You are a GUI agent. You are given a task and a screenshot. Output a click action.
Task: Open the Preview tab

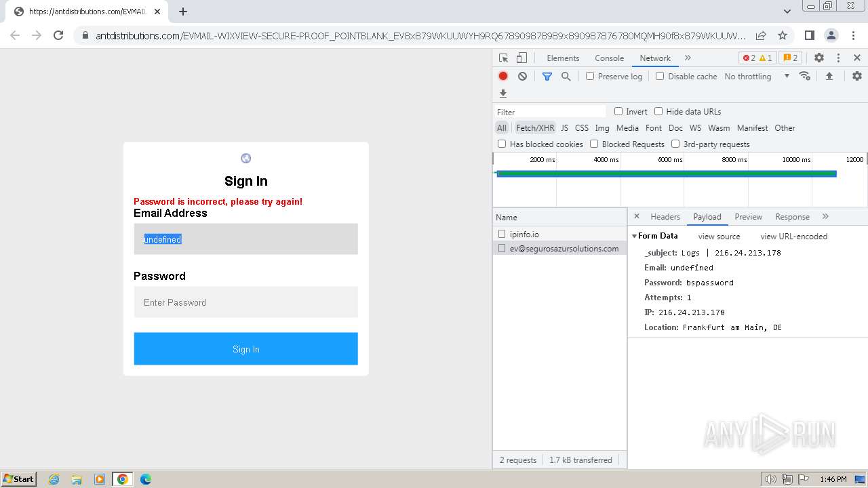pos(748,216)
